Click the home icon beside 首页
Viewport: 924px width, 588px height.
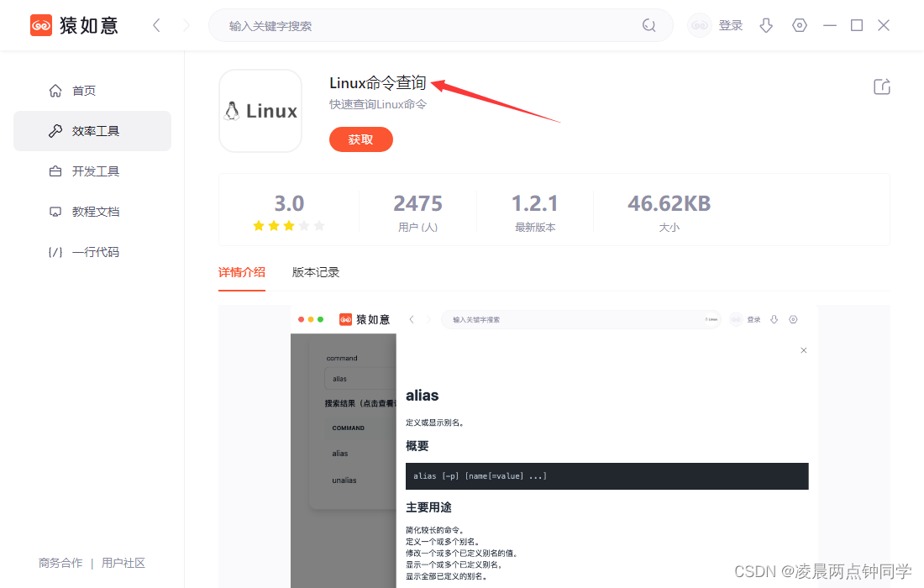tap(55, 91)
